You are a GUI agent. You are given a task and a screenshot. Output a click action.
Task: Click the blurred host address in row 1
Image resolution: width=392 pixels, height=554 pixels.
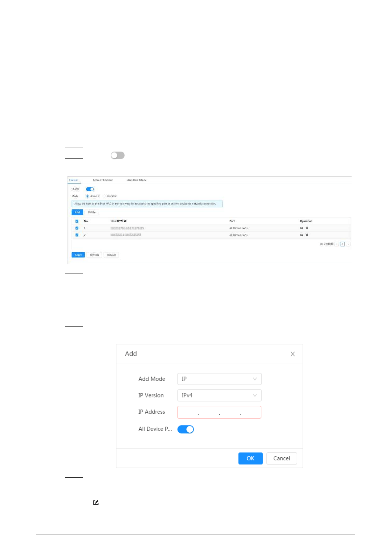(127, 228)
